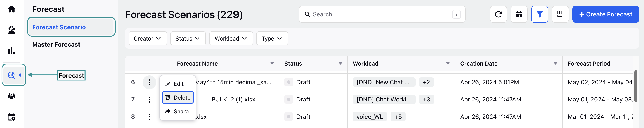This screenshot has height=128, width=644.
Task: Open the agent headset icon in sidebar
Action: (x=12, y=30)
